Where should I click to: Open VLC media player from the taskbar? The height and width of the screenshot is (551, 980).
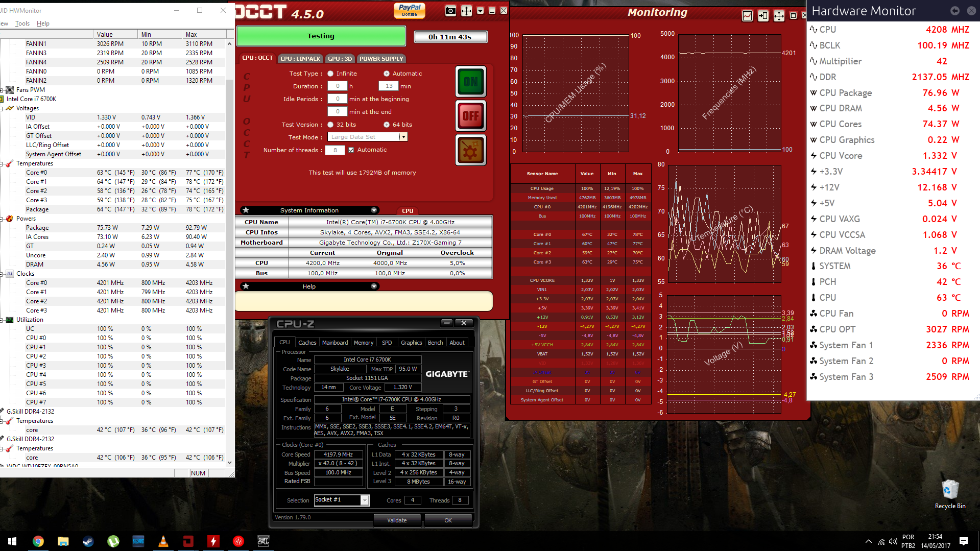163,541
